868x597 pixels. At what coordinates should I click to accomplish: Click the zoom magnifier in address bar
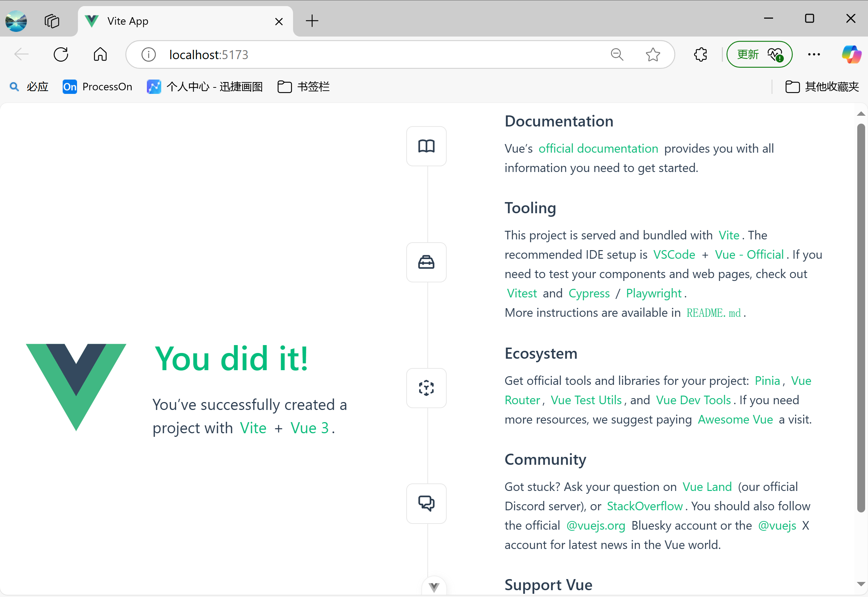pyautogui.click(x=617, y=54)
